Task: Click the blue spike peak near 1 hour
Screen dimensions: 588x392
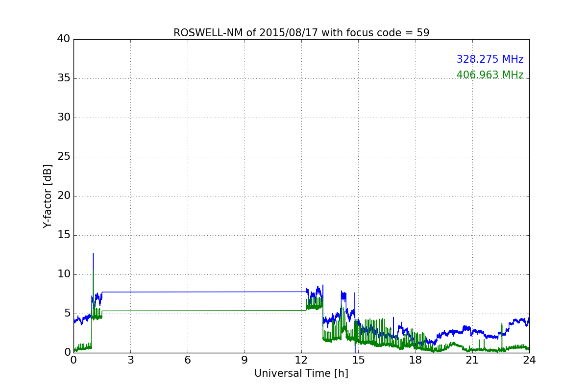Action: coord(93,254)
